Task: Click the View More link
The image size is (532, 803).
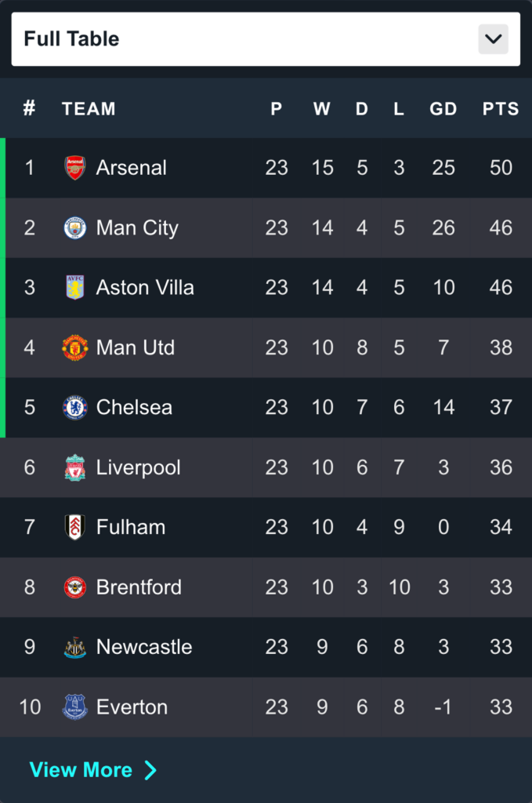Action: tap(81, 770)
